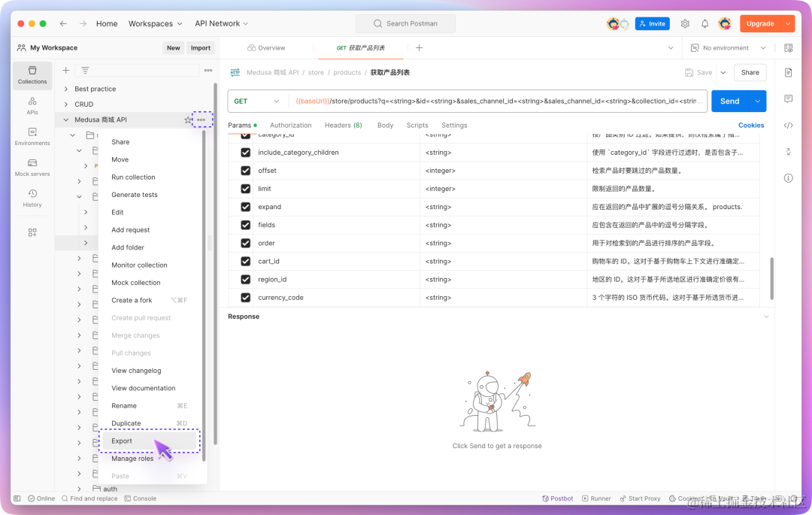Collapse the Response section chevron
The height and width of the screenshot is (515, 812).
(x=766, y=317)
